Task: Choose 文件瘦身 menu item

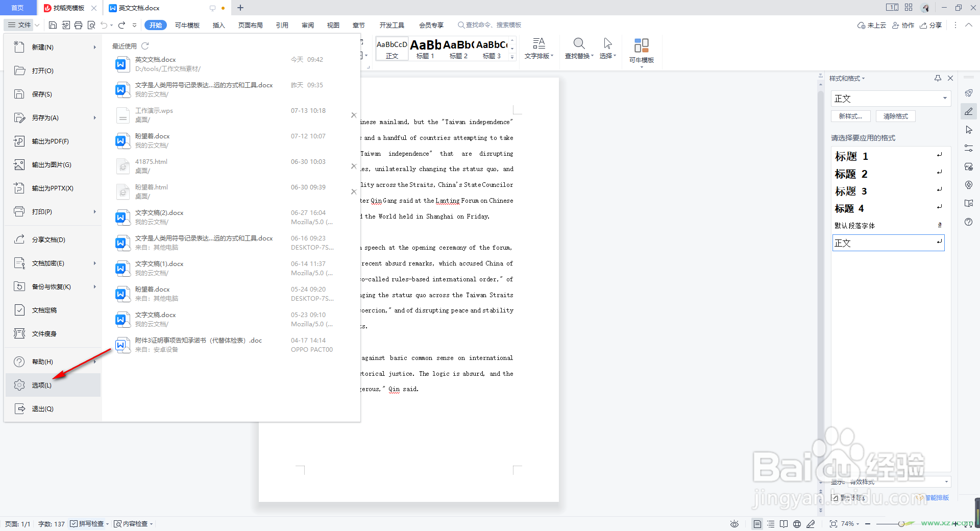Action: 53,333
